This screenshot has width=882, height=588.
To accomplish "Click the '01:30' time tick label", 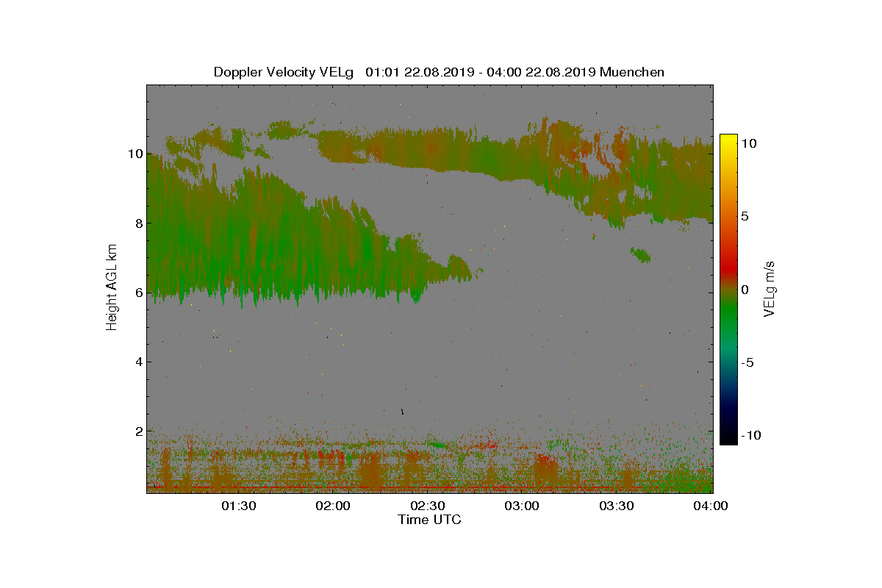I will [x=240, y=506].
